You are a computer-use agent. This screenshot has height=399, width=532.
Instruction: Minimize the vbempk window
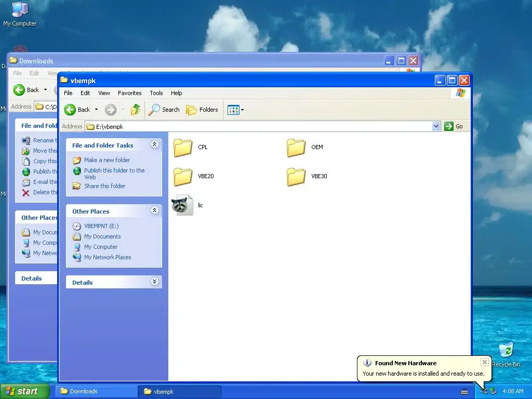tap(440, 81)
